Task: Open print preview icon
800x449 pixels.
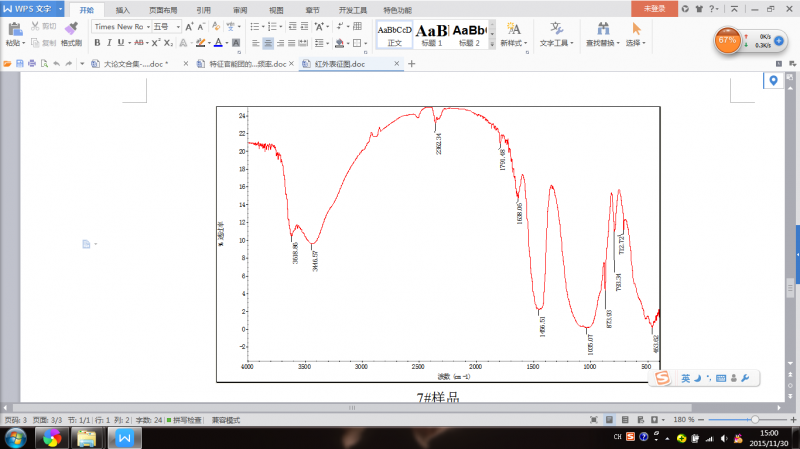Action: (x=44, y=64)
